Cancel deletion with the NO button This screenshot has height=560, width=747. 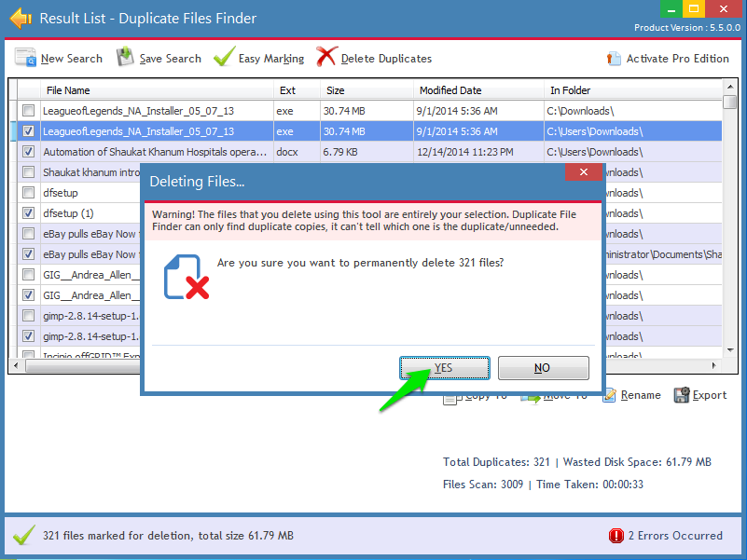pyautogui.click(x=544, y=368)
